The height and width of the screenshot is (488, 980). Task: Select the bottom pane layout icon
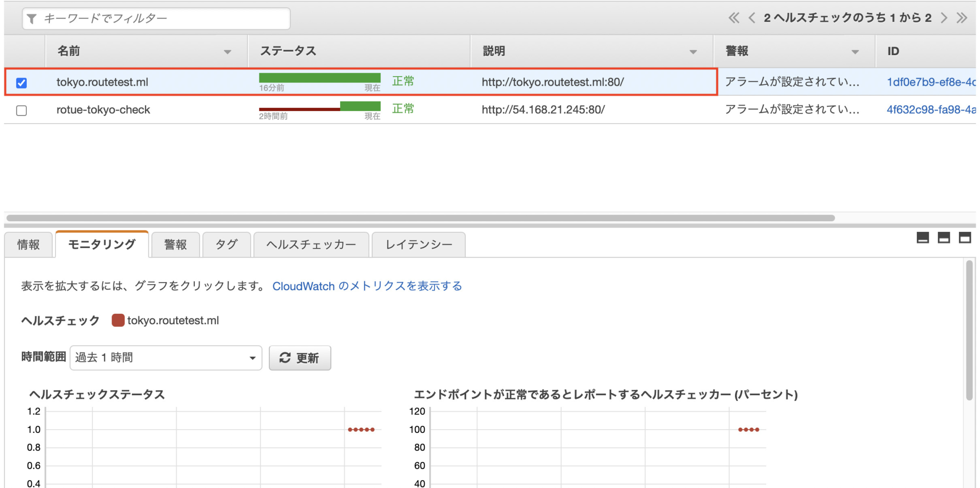(x=922, y=238)
